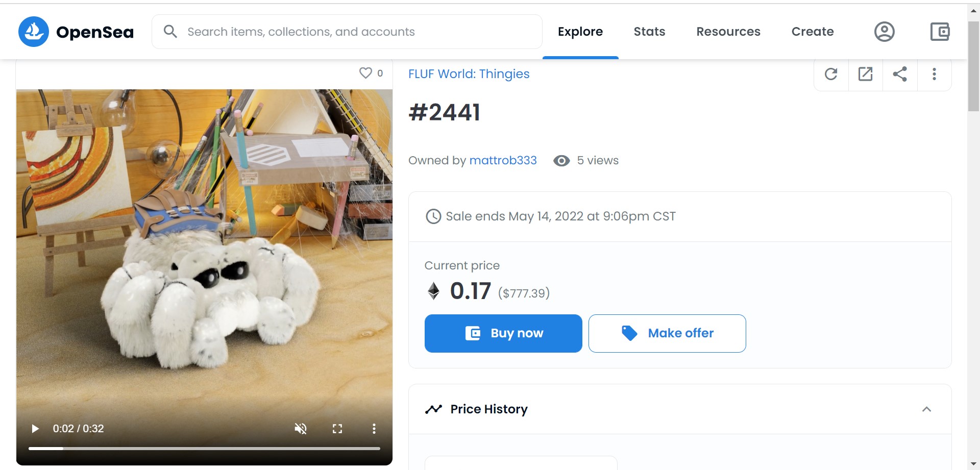Viewport: 980px width, 470px height.
Task: Open the Explore menu
Action: click(580, 32)
